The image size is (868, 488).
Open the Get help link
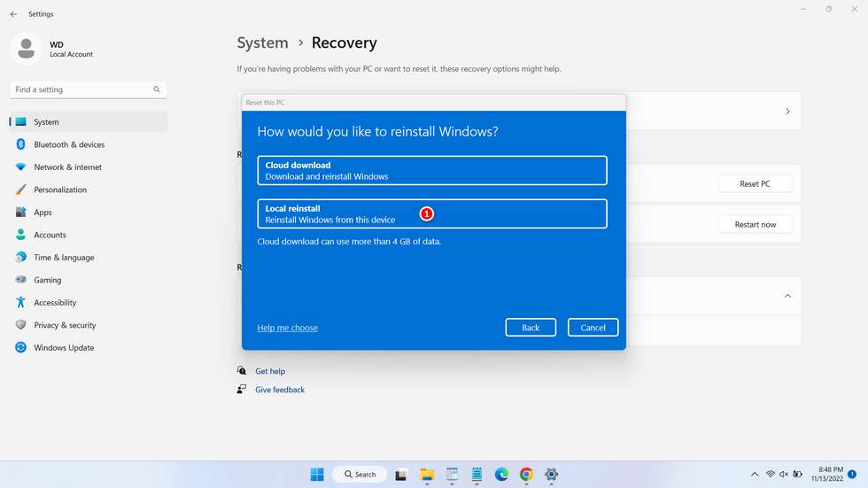[270, 371]
